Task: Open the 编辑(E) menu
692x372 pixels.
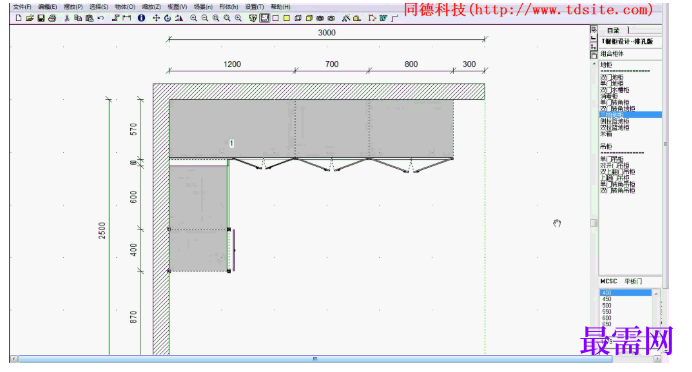Action: pyautogui.click(x=47, y=7)
